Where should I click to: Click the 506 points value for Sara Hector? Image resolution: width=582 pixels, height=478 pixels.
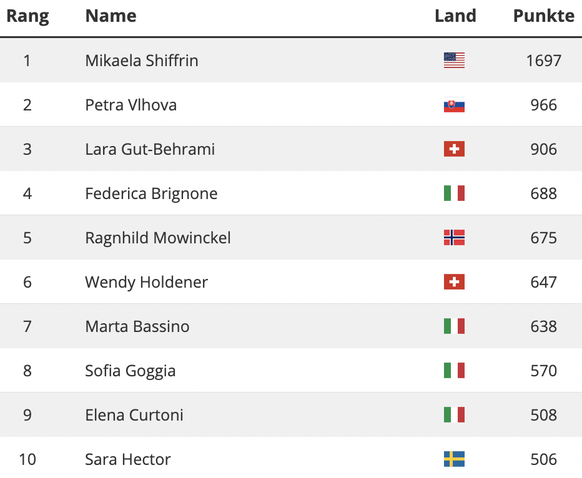coord(543,459)
